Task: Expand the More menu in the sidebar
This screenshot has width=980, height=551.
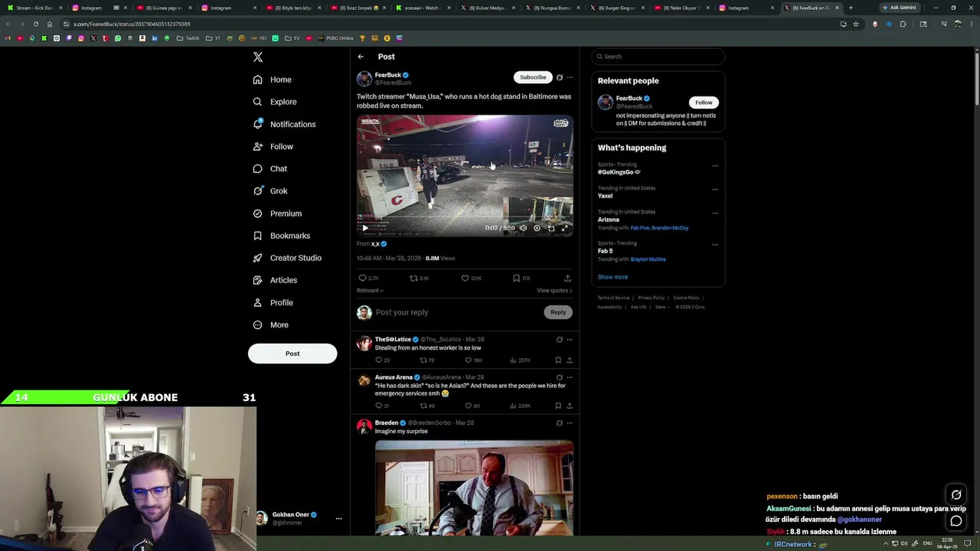Action: 270,324
